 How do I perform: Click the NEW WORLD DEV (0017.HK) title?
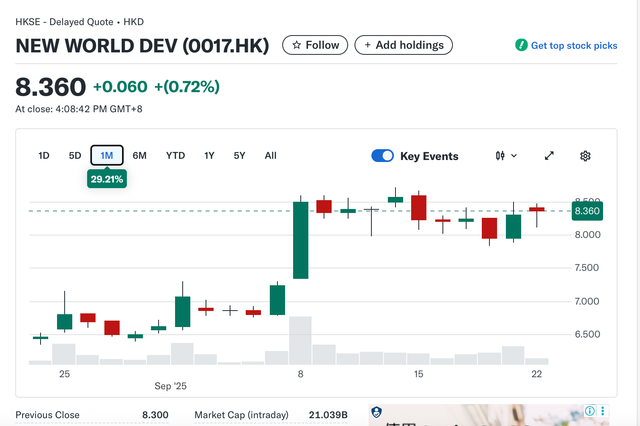pyautogui.click(x=142, y=46)
